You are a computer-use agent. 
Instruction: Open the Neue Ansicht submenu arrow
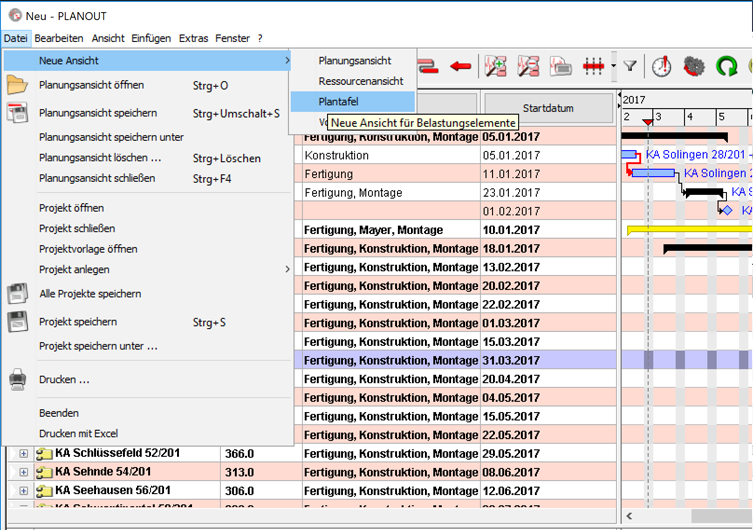pos(287,60)
